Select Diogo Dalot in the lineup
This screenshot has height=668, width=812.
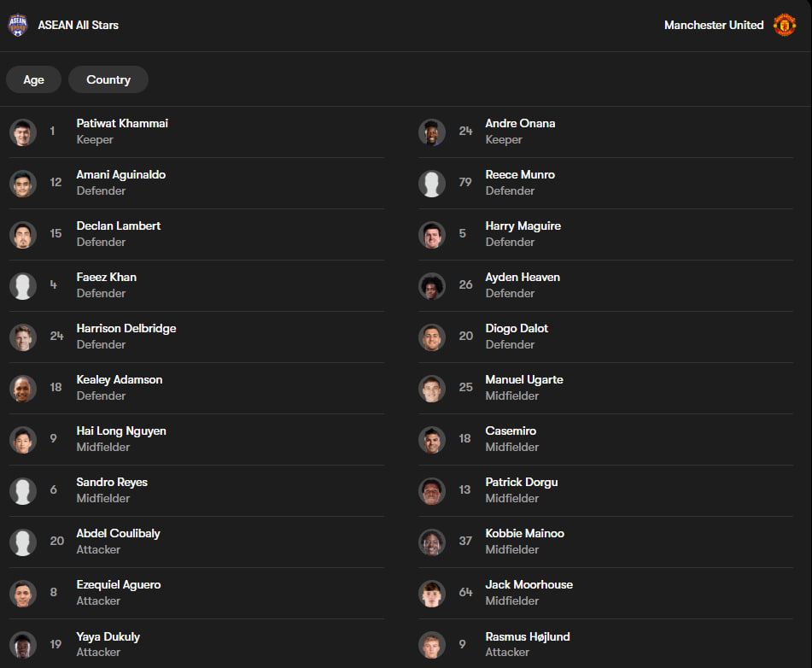(605, 337)
